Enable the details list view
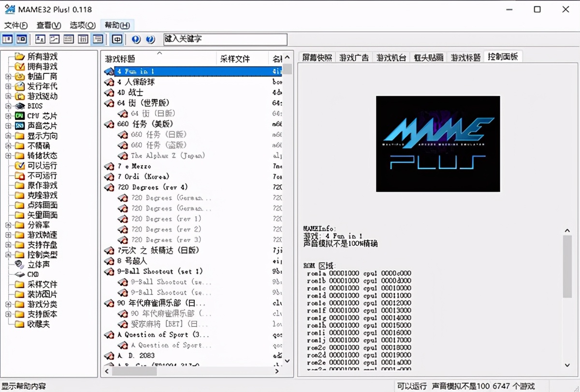Image resolution: width=580 pixels, height=392 pixels. tap(83, 39)
